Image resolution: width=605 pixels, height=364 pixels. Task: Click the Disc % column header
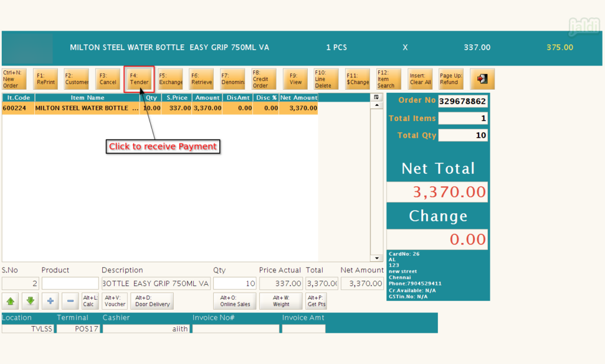pos(266,97)
